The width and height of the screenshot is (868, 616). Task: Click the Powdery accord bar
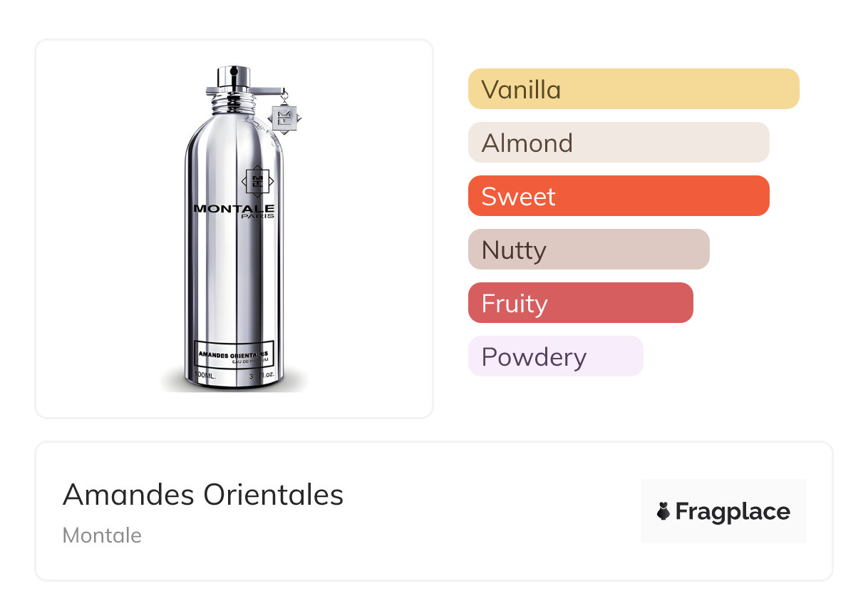coord(555,356)
